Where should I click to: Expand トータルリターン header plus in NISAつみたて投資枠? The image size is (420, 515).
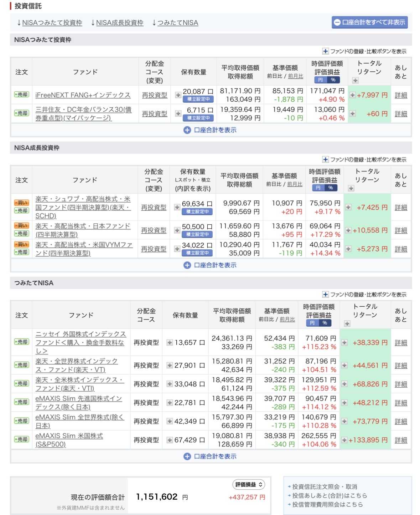[355, 81]
